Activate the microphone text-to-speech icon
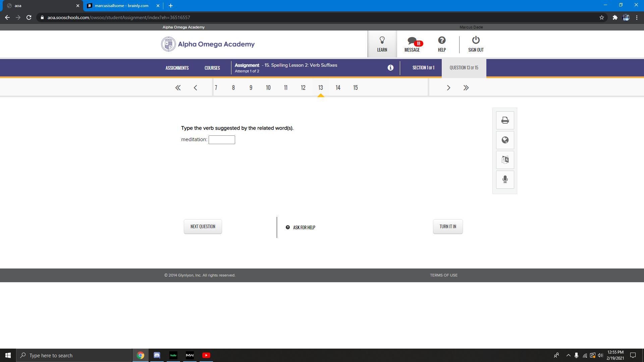644x362 pixels. (x=505, y=179)
